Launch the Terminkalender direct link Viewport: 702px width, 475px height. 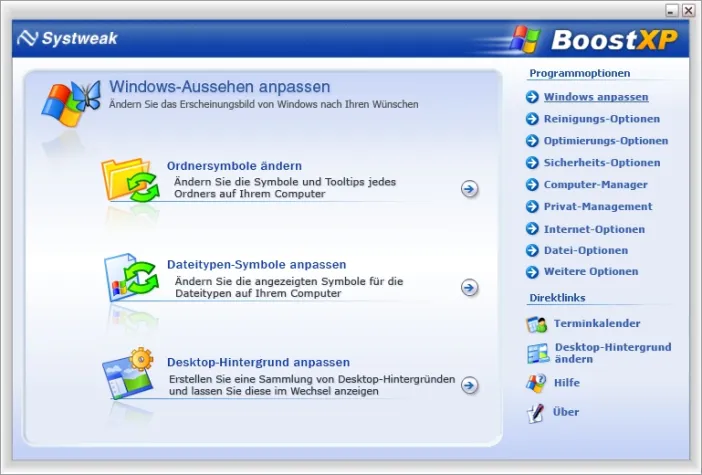point(597,323)
